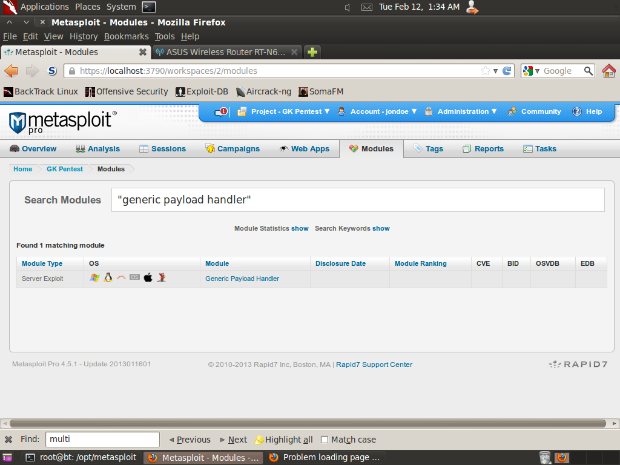
Task: Switch to the Analysis tab
Action: (98, 149)
